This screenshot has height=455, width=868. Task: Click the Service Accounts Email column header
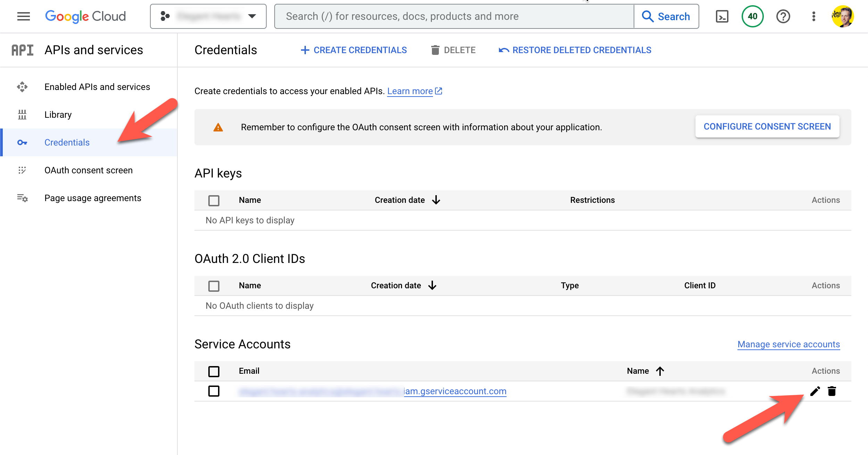click(x=249, y=371)
